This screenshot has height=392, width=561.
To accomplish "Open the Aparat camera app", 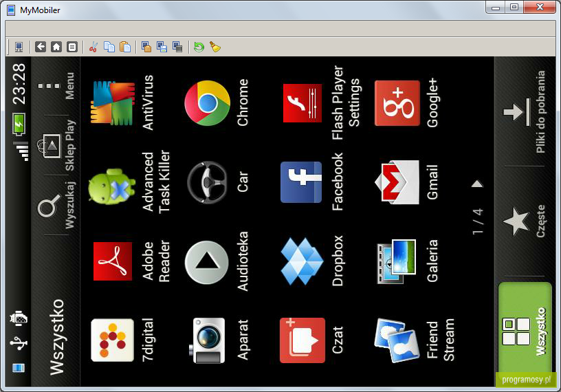I will [208, 340].
